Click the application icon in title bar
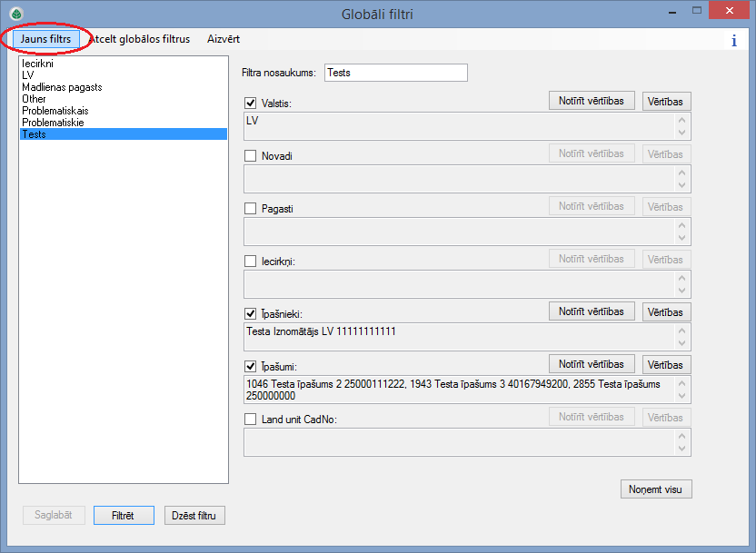The width and height of the screenshot is (756, 553). click(x=15, y=14)
